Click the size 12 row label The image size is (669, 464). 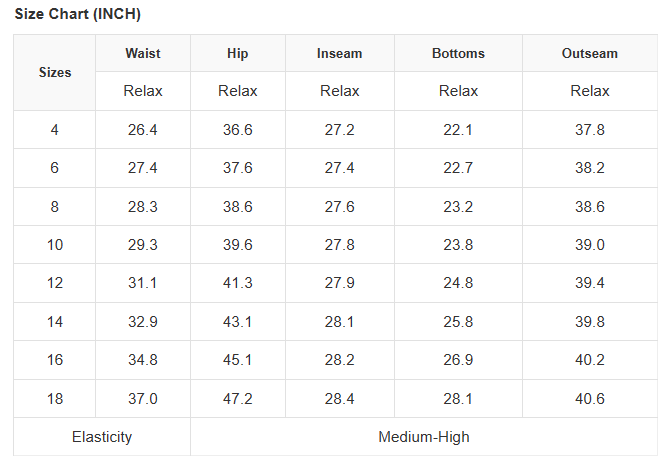tap(55, 283)
